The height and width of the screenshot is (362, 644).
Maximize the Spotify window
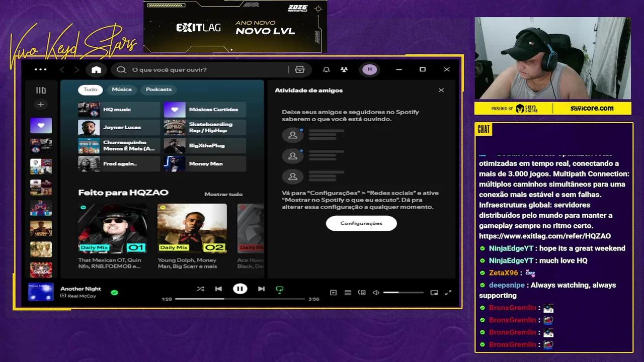tap(423, 69)
